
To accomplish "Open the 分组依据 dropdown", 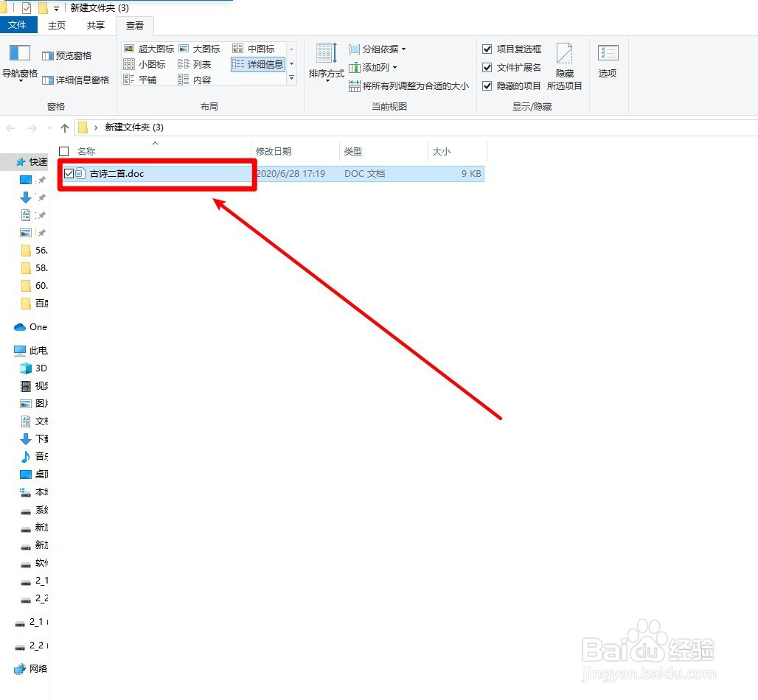I will 378,49.
